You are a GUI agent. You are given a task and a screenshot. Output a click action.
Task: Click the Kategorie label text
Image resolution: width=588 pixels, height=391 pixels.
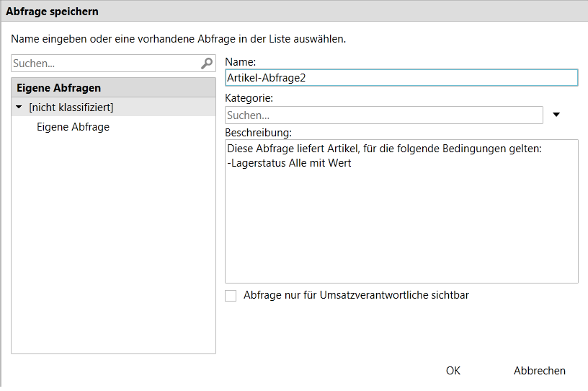(x=249, y=98)
